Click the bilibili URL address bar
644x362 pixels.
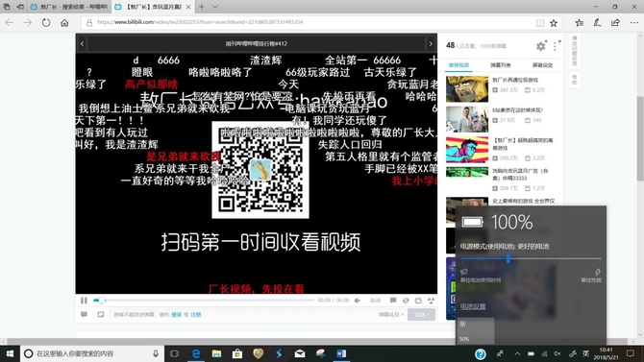point(308,23)
